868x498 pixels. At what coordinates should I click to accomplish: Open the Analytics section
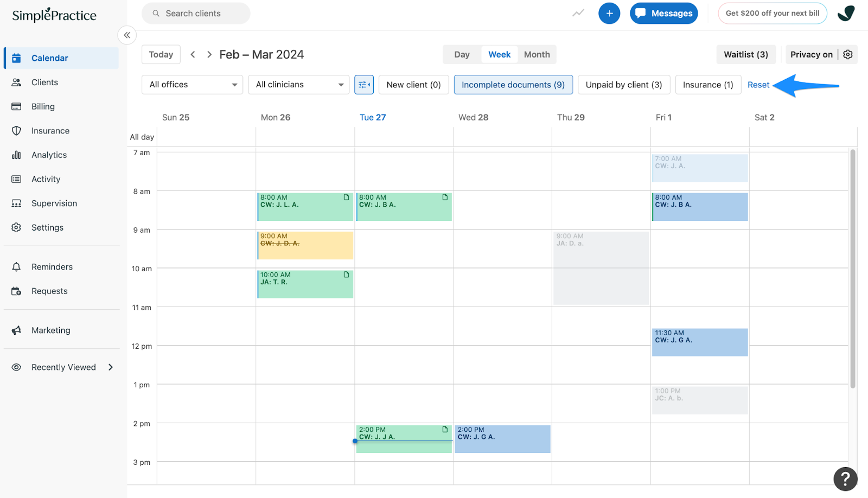pyautogui.click(x=49, y=155)
